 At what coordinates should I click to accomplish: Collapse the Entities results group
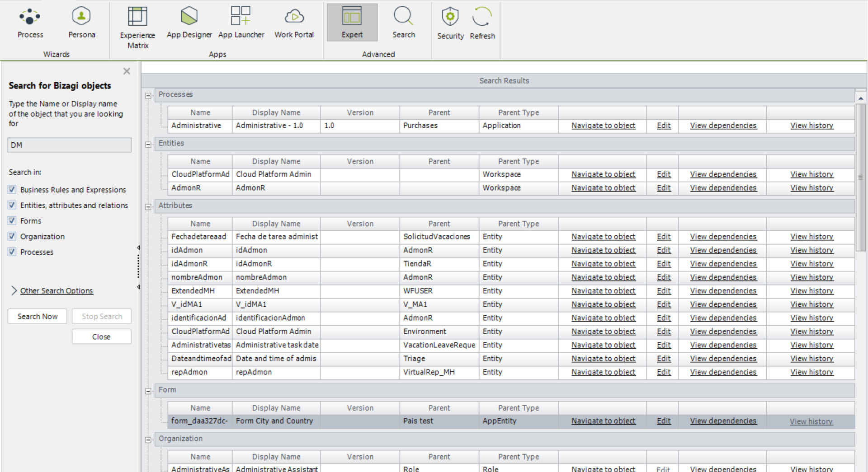click(148, 145)
